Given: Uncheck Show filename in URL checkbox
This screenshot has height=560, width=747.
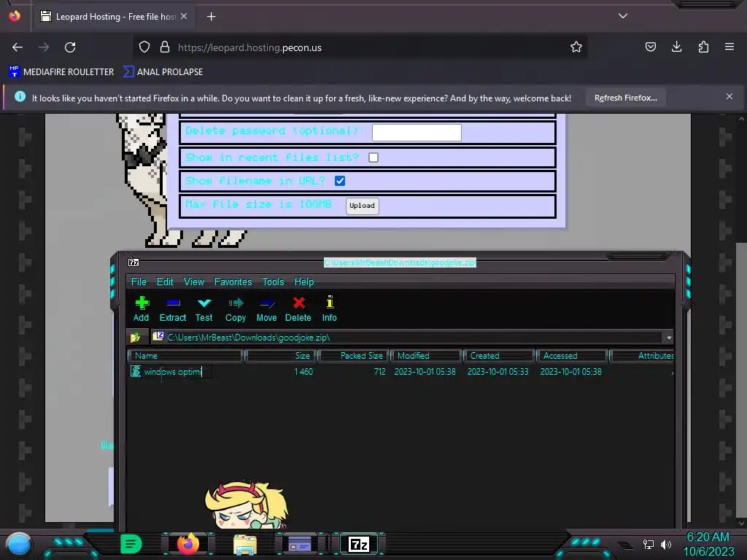Looking at the screenshot, I should point(340,181).
